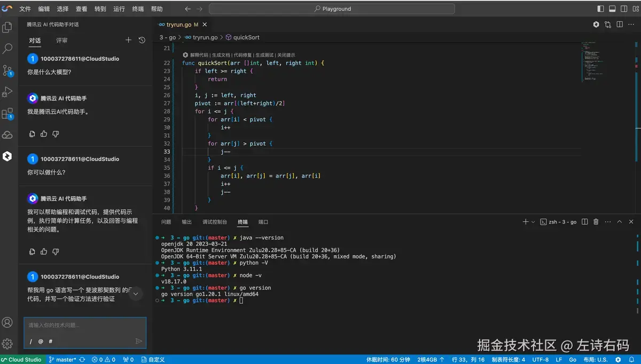The image size is (641, 364).
Task: Open the Explorer icon in activity bar
Action: tap(7, 27)
